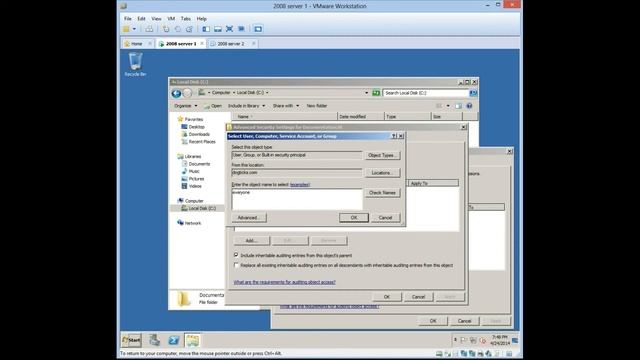
Task: Go back in the Local Disk explorer window
Action: [176, 93]
